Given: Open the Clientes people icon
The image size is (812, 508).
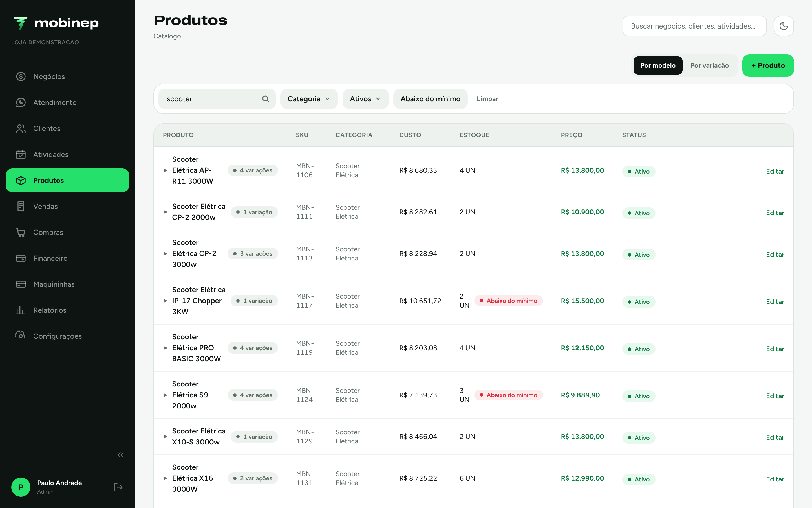Looking at the screenshot, I should (21, 128).
